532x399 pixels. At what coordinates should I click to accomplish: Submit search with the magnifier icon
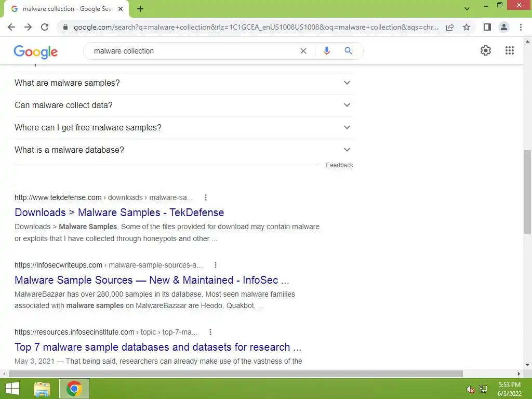point(348,51)
